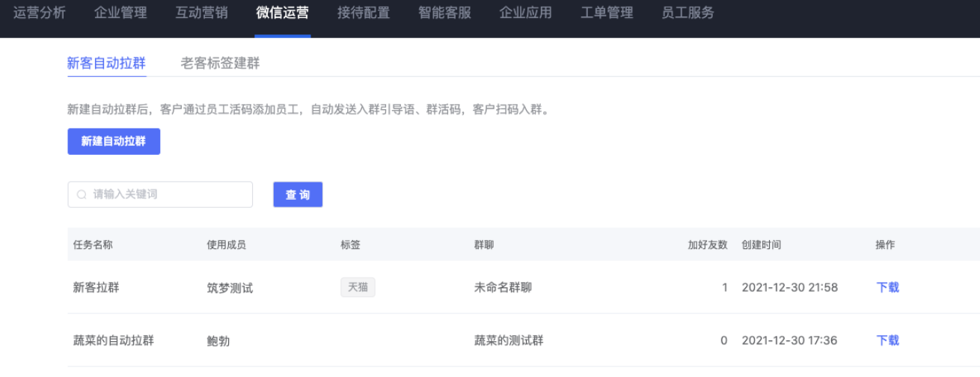The width and height of the screenshot is (980, 377).
Task: Open 接待配置 from the top bar
Action: coord(363,13)
